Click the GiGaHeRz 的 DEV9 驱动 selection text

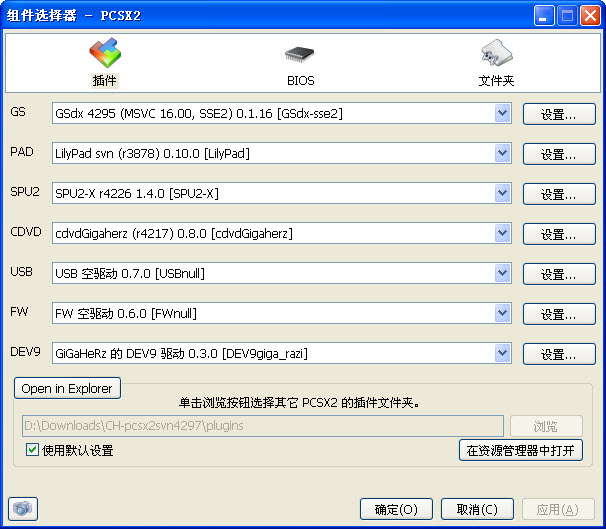coord(181,354)
